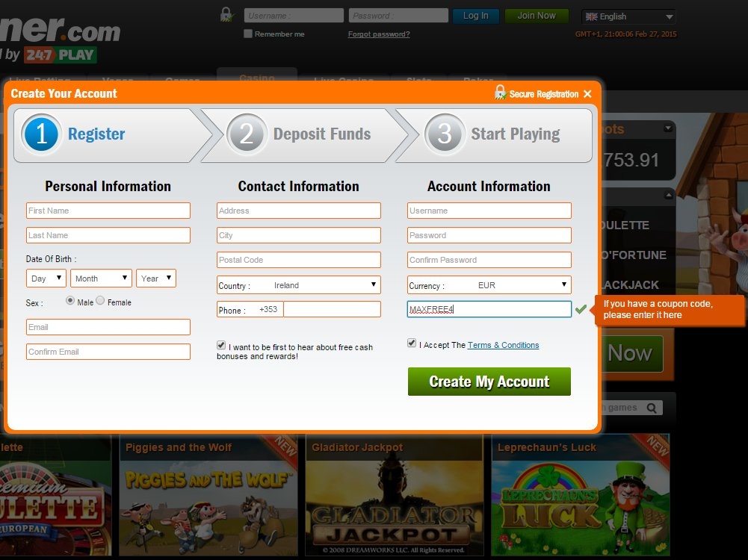Toggle the free cash bonuses checkbox
Screen dimensions: 748x560
[221, 346]
